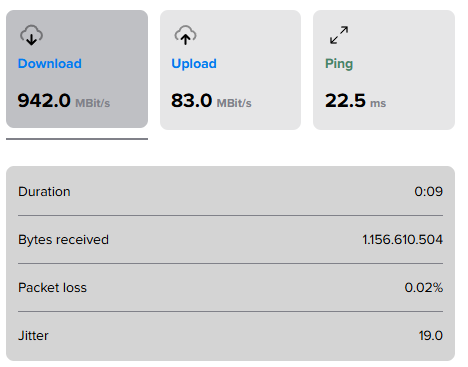Click the 22.5 ms ping value

(x=355, y=101)
